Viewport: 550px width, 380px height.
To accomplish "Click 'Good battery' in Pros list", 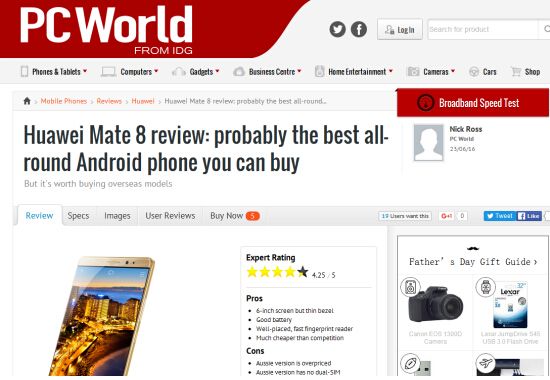I will (274, 320).
